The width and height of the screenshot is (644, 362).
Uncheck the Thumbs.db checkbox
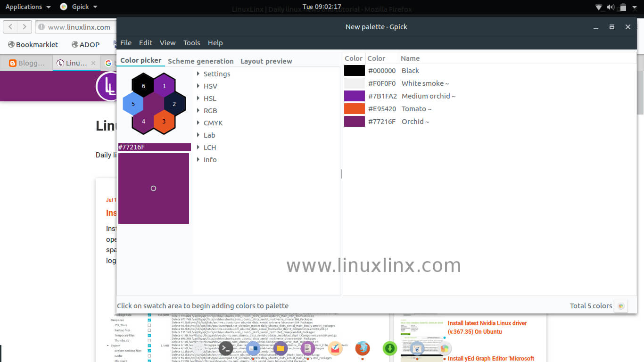tap(149, 340)
